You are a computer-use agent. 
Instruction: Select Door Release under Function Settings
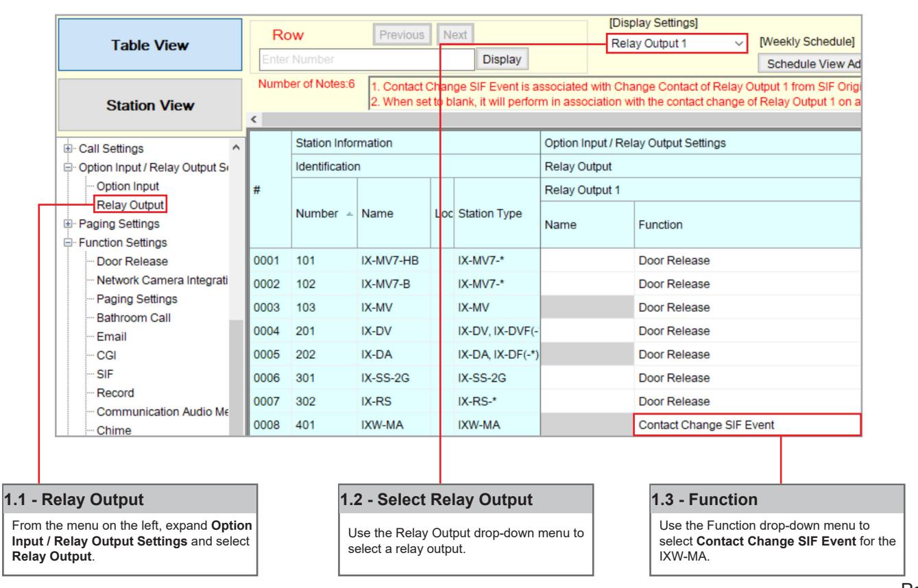tap(132, 261)
